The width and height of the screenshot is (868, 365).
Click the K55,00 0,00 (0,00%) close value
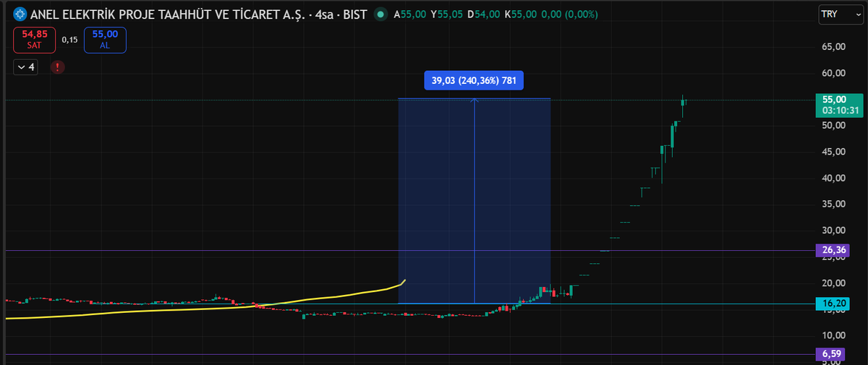(x=550, y=14)
